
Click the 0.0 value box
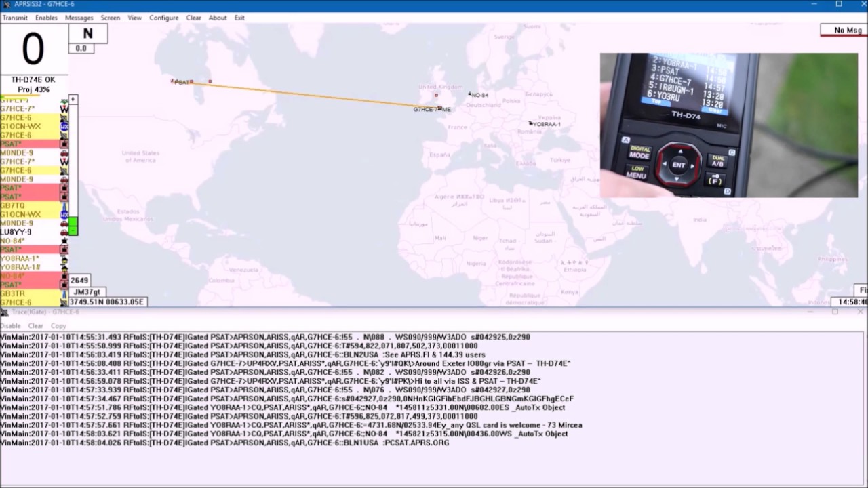coord(81,49)
